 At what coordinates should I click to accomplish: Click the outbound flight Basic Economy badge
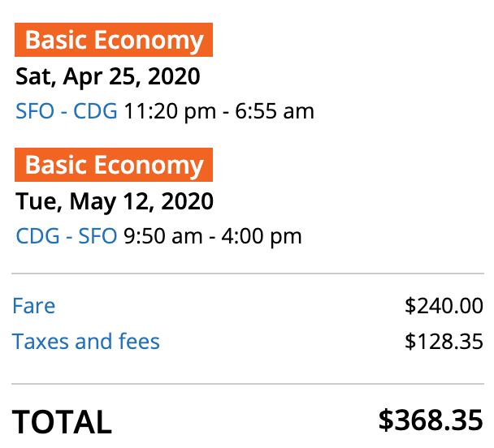[113, 40]
